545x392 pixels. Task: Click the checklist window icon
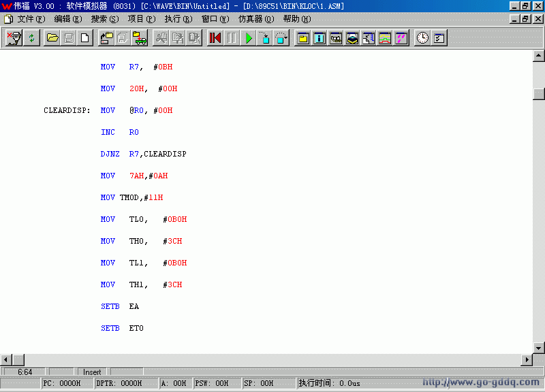pos(439,38)
